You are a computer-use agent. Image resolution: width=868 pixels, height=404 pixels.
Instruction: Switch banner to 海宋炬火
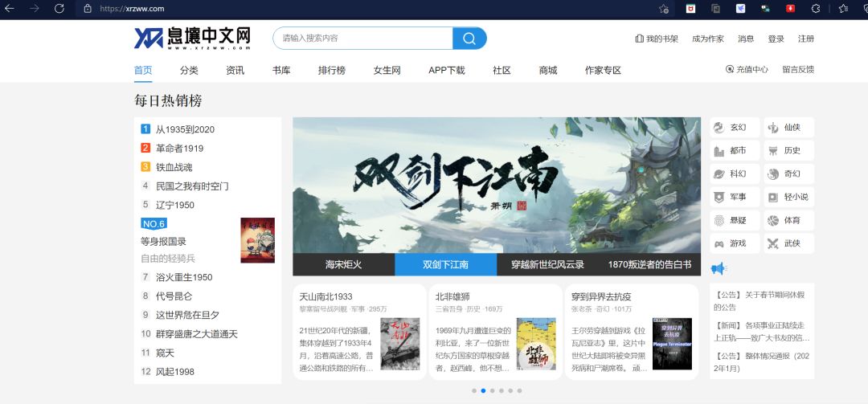[x=344, y=264]
